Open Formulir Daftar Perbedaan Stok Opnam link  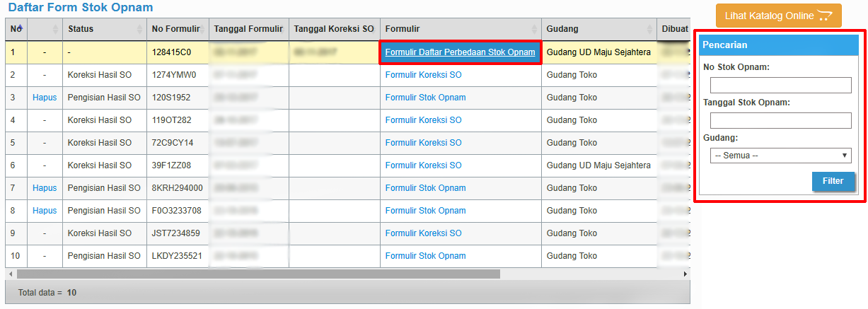pos(460,52)
